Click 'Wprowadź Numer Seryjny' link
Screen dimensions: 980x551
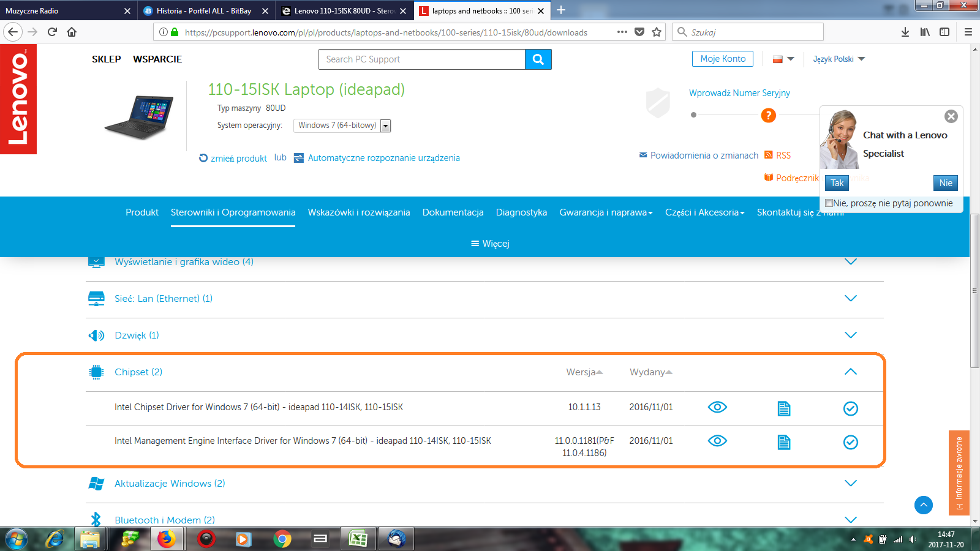pos(739,93)
